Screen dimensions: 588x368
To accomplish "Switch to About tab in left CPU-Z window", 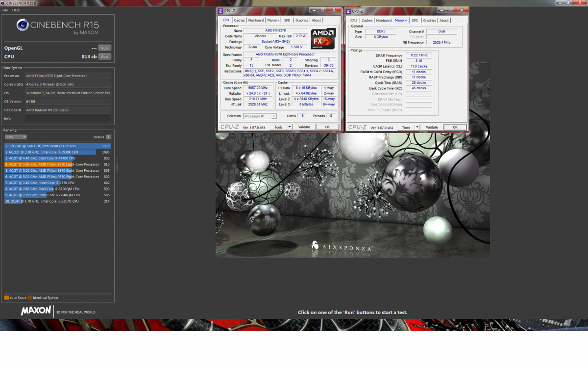I will point(317,20).
